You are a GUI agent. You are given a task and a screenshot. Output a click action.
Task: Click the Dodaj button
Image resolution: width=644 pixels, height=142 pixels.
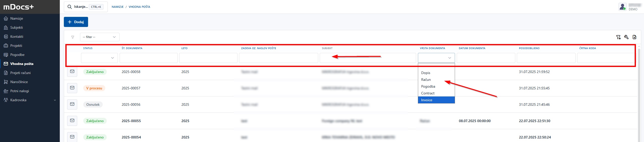pyautogui.click(x=76, y=22)
